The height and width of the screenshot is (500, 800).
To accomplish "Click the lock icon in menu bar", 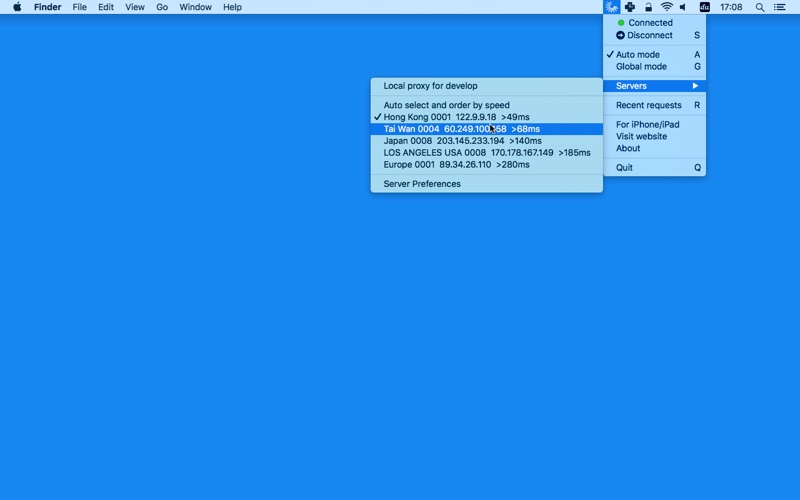I will tap(648, 7).
